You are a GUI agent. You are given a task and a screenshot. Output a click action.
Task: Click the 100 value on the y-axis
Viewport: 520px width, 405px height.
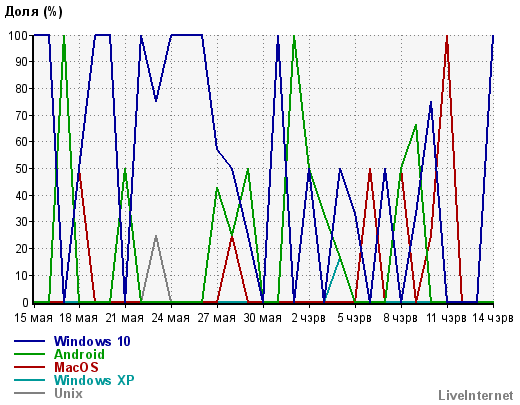tap(18, 35)
